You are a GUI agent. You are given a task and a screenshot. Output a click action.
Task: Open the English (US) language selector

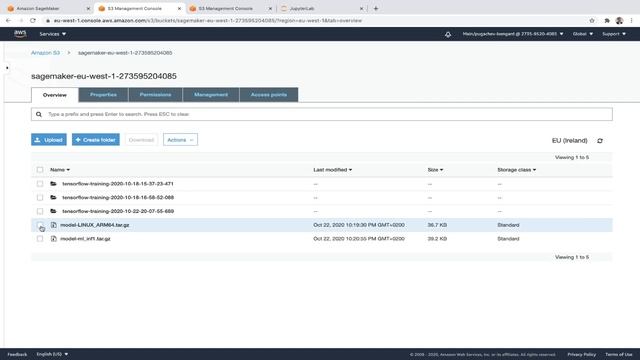pos(52,354)
